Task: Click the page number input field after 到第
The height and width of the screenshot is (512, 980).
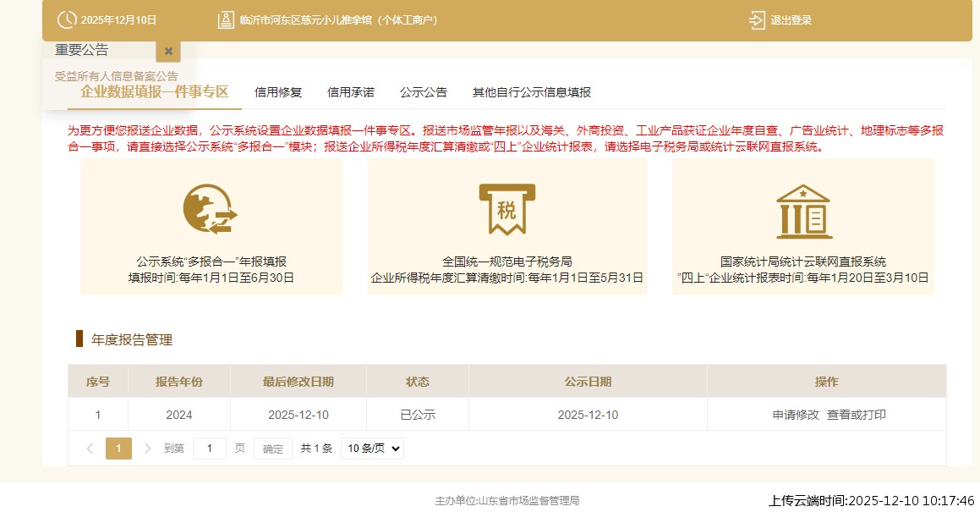Action: tap(209, 448)
